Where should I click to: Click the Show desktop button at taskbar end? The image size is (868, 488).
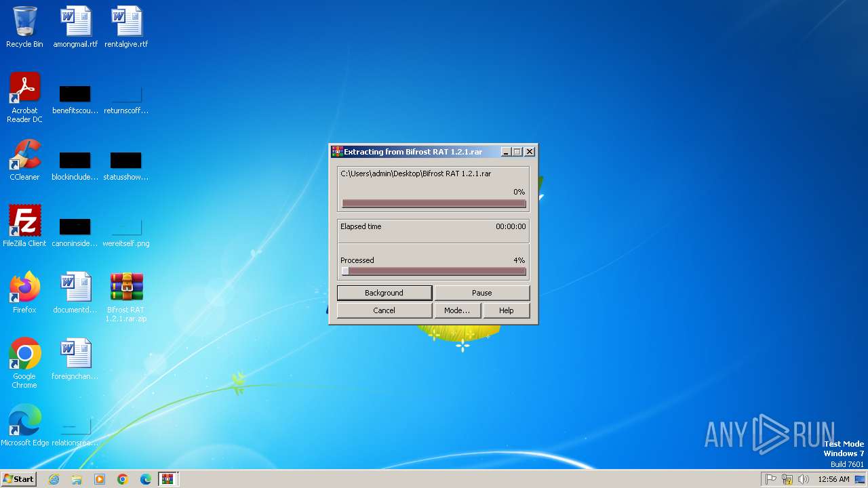pos(861,479)
